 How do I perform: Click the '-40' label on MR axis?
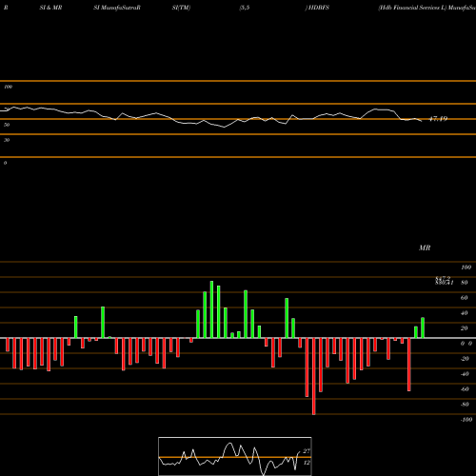tap(465, 374)
